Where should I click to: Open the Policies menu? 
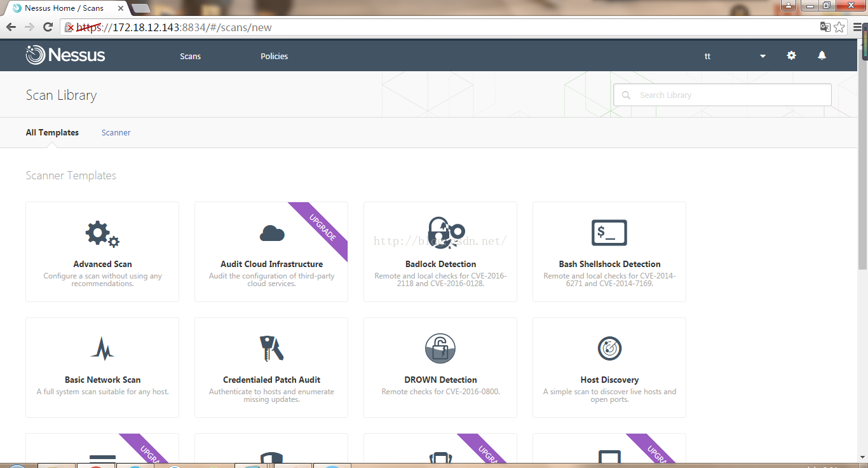click(x=274, y=56)
